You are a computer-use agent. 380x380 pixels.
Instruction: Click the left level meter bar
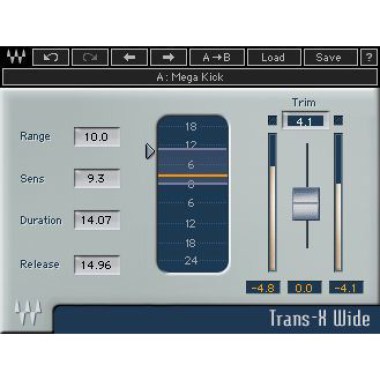pos(272,203)
